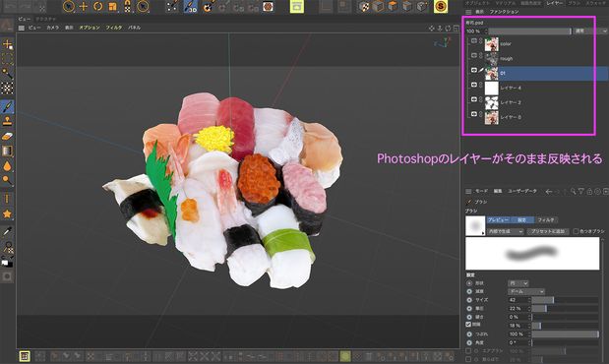Adjust the 22 % pressure slider
Image resolution: width=609 pixels, height=364 pixels.
coord(565,309)
